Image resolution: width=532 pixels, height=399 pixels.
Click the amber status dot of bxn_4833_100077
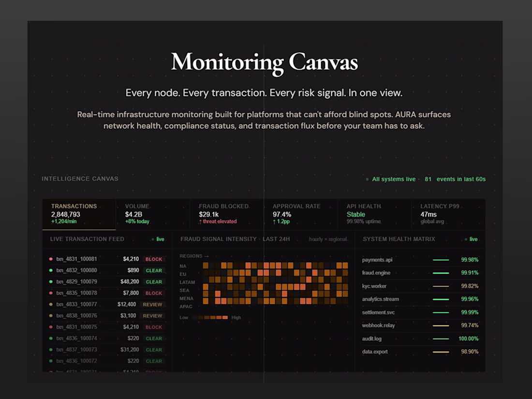point(51,304)
